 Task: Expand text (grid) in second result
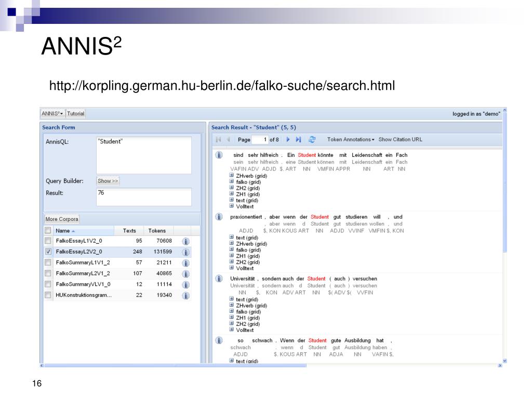(x=231, y=237)
